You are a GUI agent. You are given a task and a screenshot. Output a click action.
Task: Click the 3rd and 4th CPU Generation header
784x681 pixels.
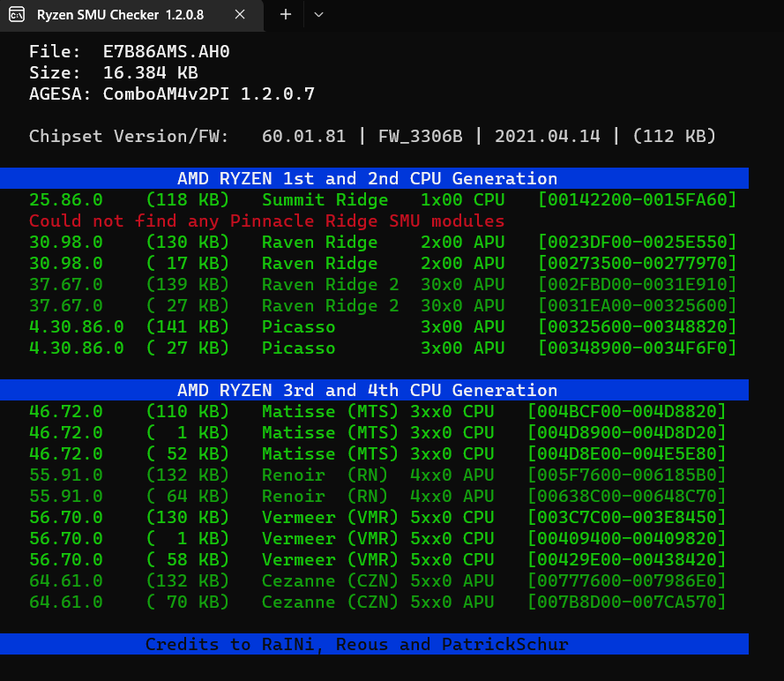click(374, 390)
